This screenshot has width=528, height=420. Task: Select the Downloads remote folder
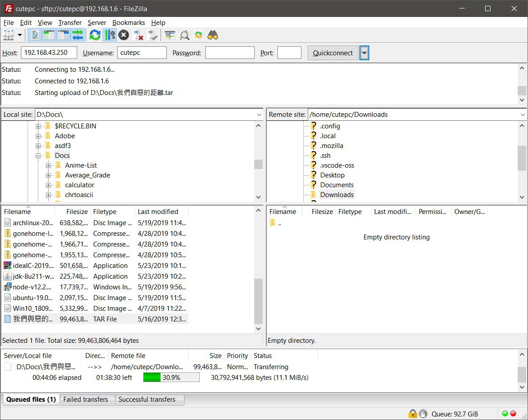pyautogui.click(x=337, y=194)
